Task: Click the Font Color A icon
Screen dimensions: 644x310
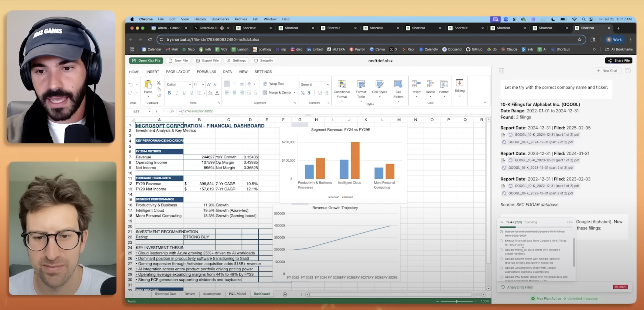Action: tap(217, 93)
